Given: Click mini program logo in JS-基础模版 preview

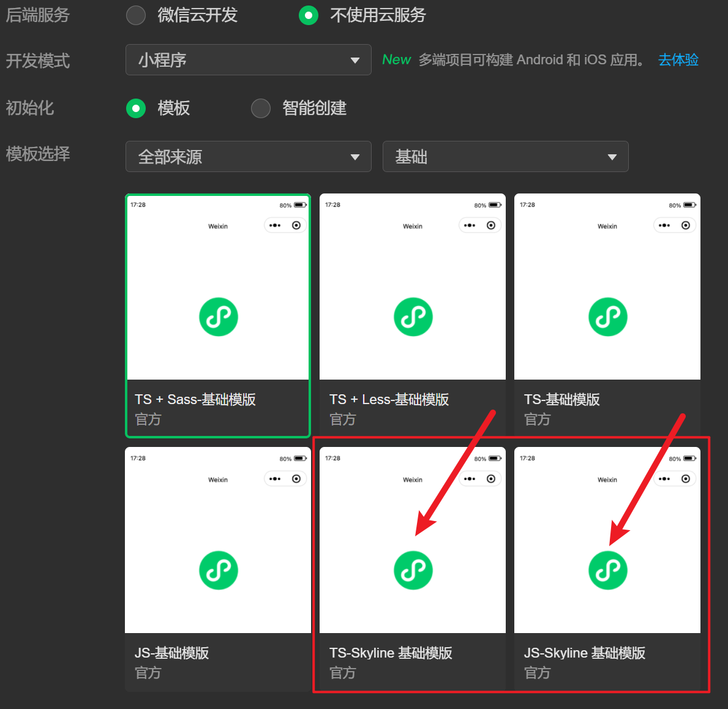Looking at the screenshot, I should click(219, 570).
